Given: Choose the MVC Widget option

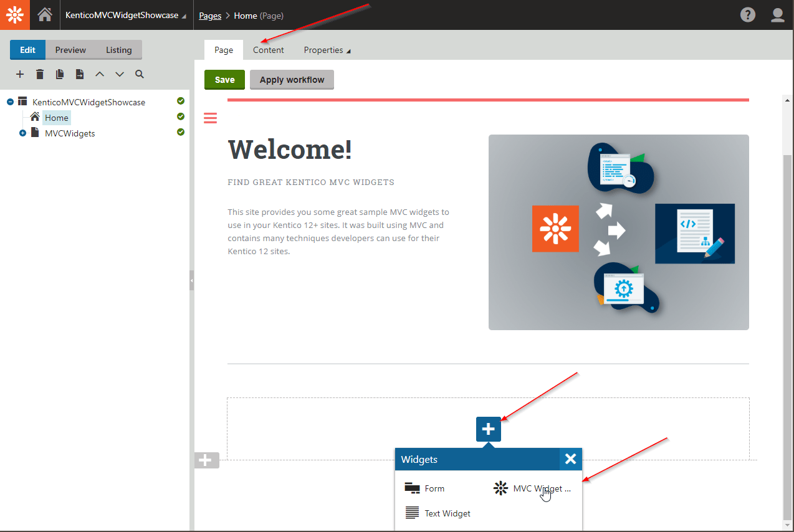Looking at the screenshot, I should pyautogui.click(x=533, y=488).
